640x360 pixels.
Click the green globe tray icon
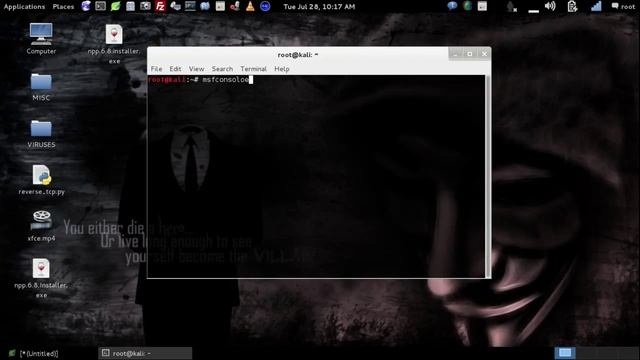(x=467, y=6)
